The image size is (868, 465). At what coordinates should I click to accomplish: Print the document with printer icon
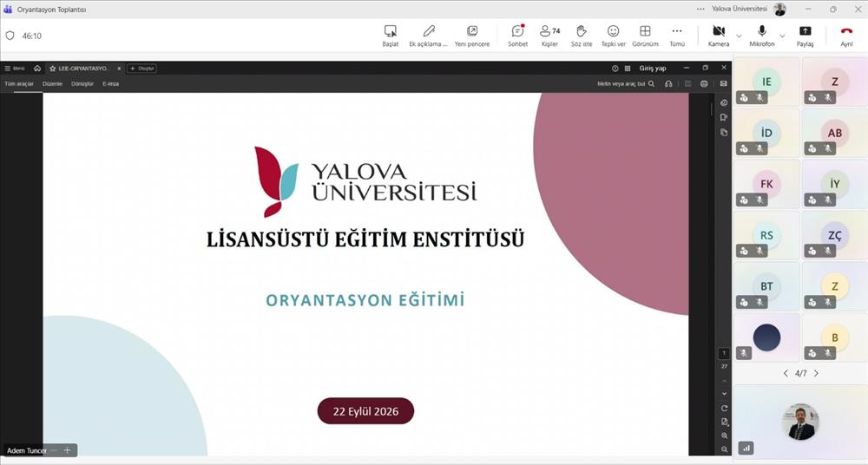pos(704,84)
